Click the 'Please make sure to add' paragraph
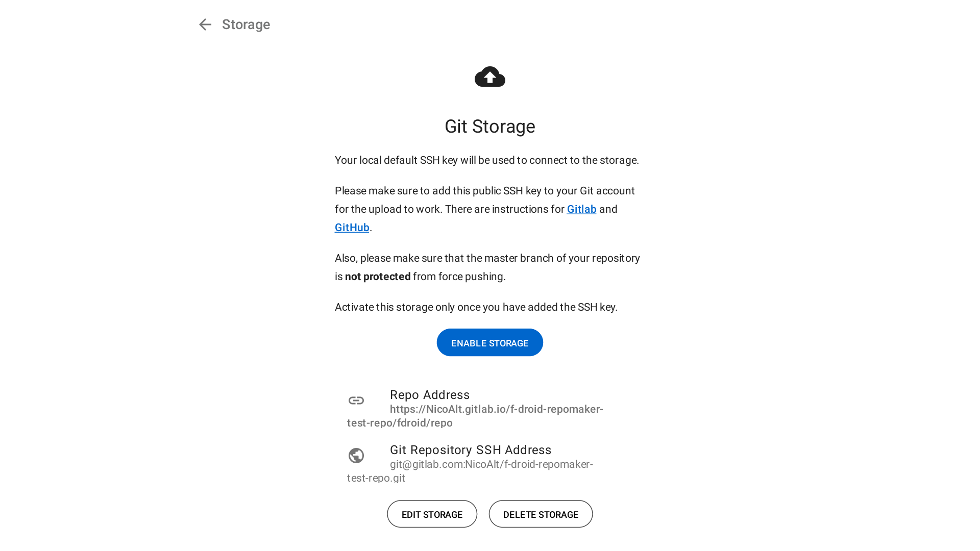The image size is (980, 551). 484,191
